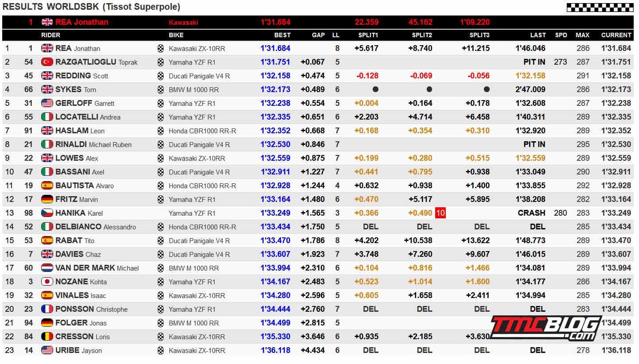Select the checkered flag icon in HASLAM Leon's row

[160, 131]
